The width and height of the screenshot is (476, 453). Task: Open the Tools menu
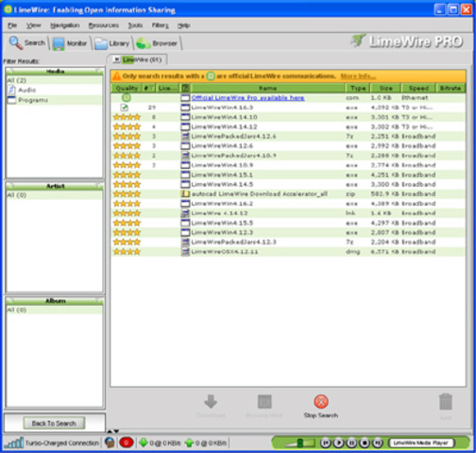pos(135,25)
